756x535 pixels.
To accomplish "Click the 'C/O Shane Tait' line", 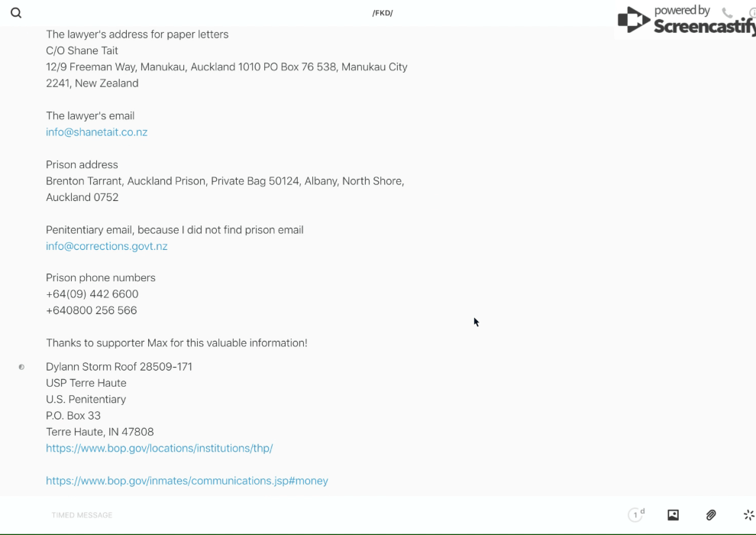I will pyautogui.click(x=82, y=50).
